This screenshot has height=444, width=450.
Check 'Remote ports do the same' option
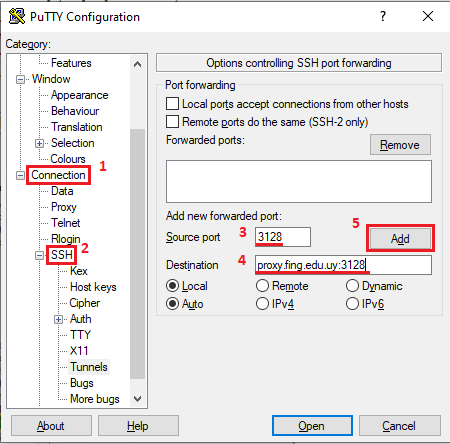click(x=172, y=122)
